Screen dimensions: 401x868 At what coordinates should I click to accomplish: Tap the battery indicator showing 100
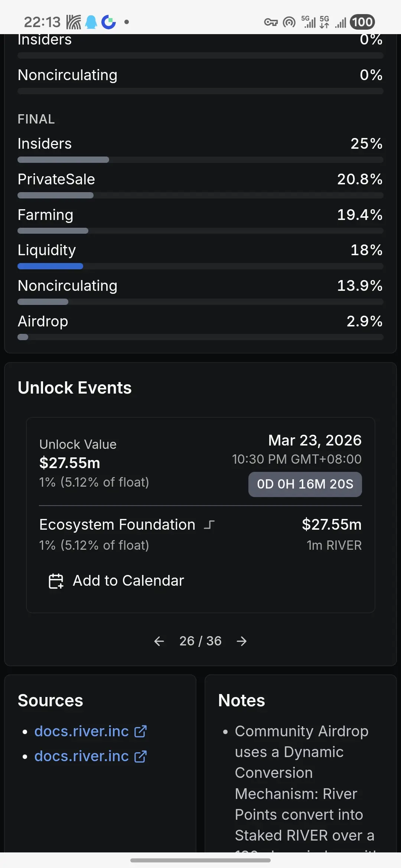(362, 22)
